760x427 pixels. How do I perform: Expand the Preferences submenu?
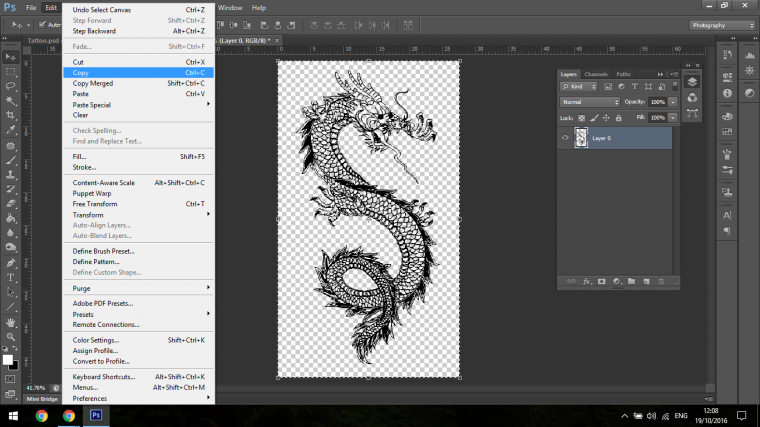click(138, 398)
